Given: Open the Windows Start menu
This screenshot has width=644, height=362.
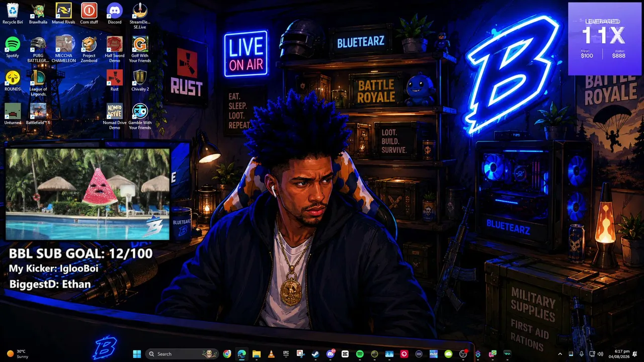Looking at the screenshot, I should [137, 354].
